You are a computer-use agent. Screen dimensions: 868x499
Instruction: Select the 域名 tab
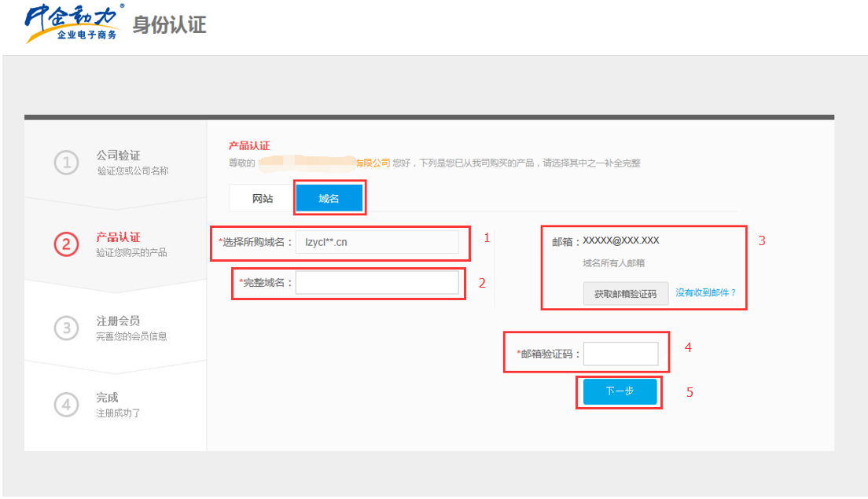pos(329,199)
